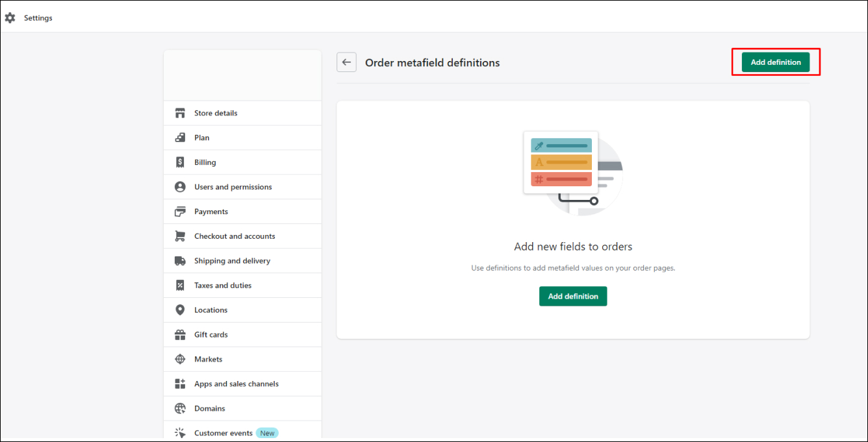Open Store details settings
Image resolution: width=868 pixels, height=442 pixels.
click(x=242, y=113)
